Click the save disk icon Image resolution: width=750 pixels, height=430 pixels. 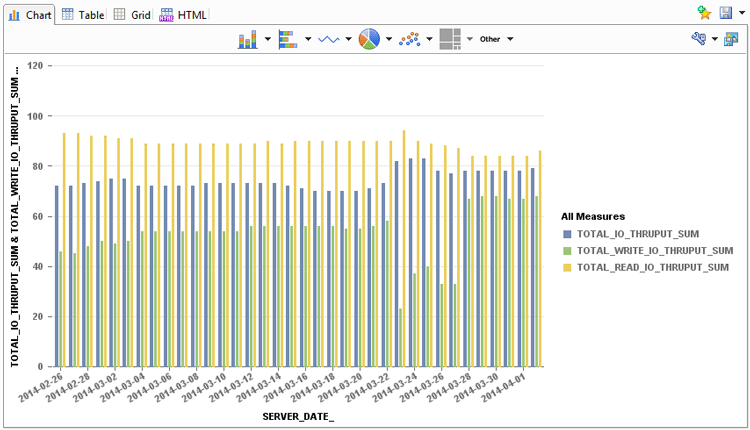click(727, 13)
